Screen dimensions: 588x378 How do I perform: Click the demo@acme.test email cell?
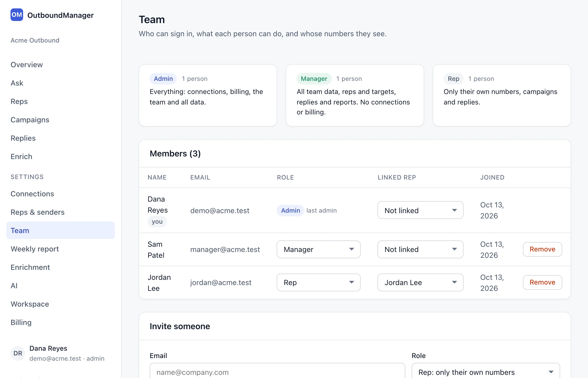click(220, 211)
